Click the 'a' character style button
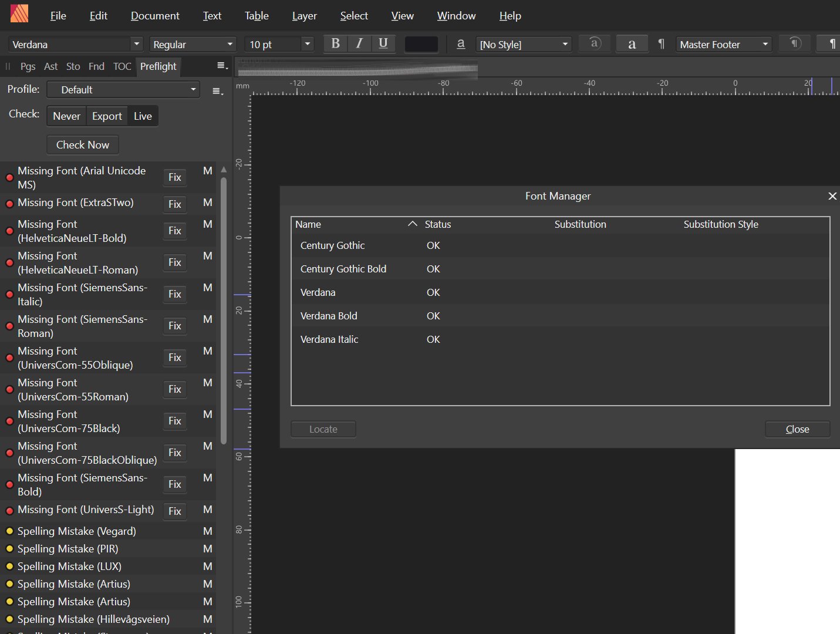 pos(632,43)
